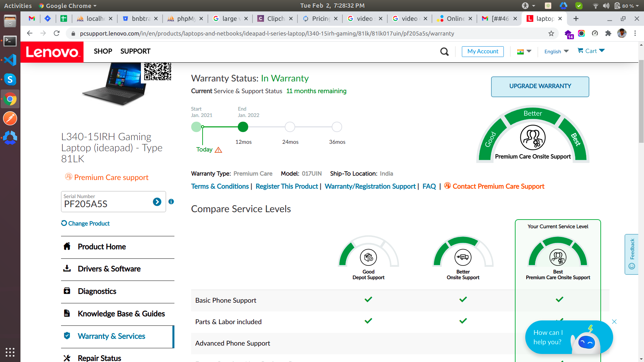The image size is (644, 362).
Task: Go to Diagnostics section
Action: point(117,292)
